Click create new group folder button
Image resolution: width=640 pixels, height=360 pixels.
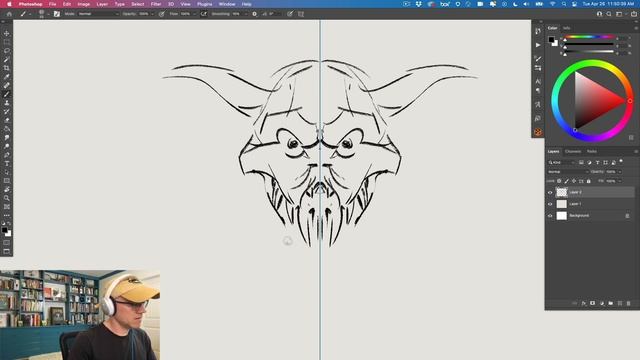611,303
